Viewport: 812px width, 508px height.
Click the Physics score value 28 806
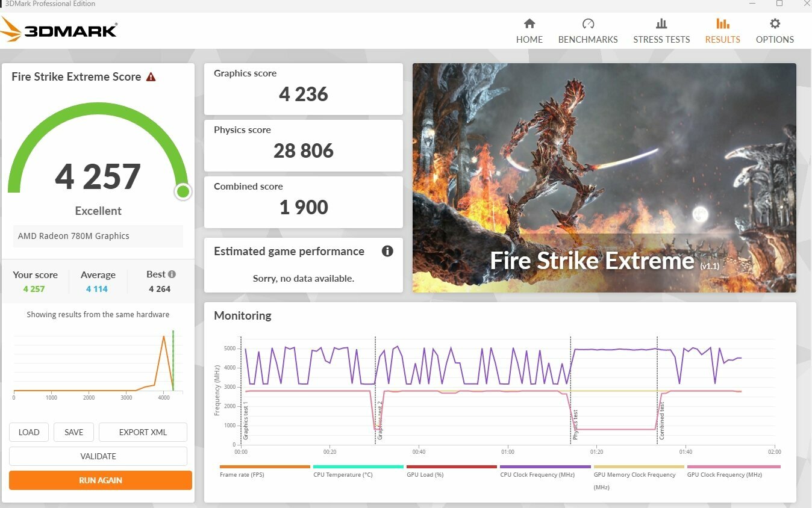tap(304, 150)
